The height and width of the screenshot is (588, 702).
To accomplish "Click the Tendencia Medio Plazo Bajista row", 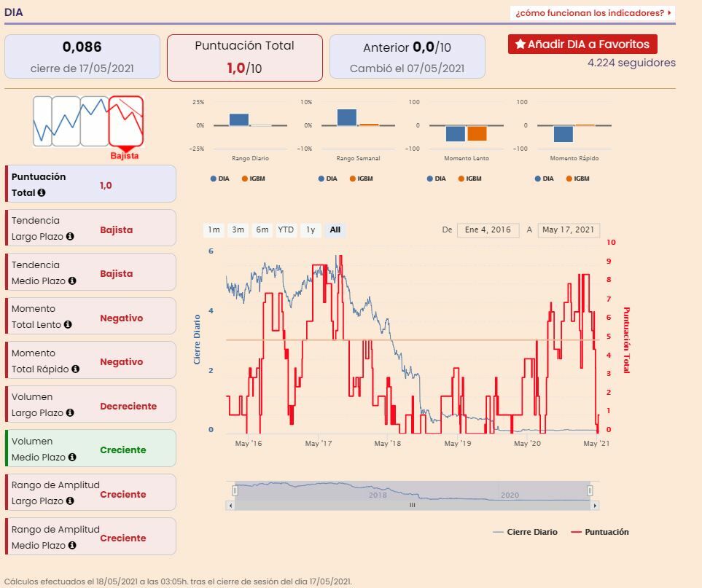I will [90, 272].
